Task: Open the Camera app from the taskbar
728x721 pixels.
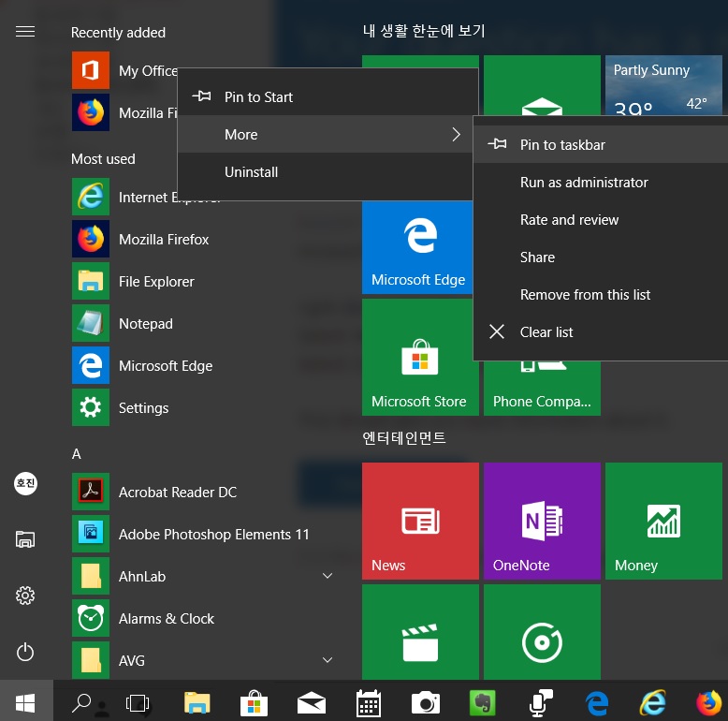Action: [425, 702]
